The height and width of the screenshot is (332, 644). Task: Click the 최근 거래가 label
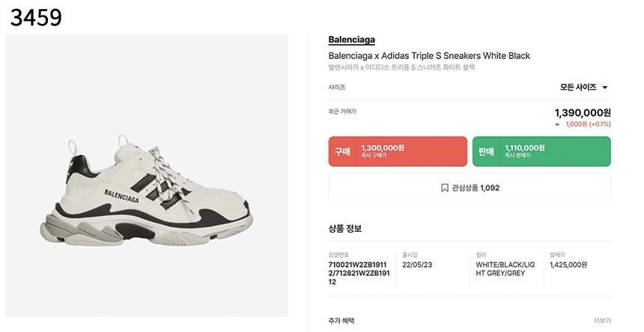(x=342, y=111)
